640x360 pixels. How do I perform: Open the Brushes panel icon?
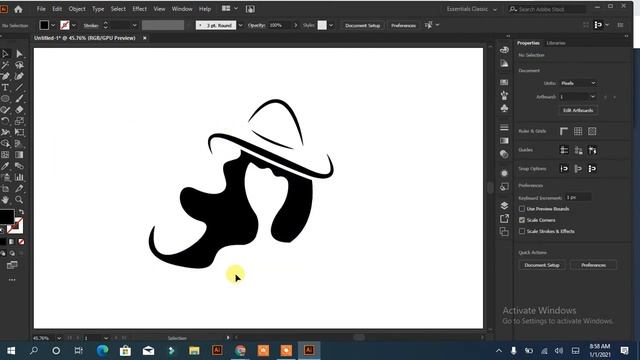504,95
